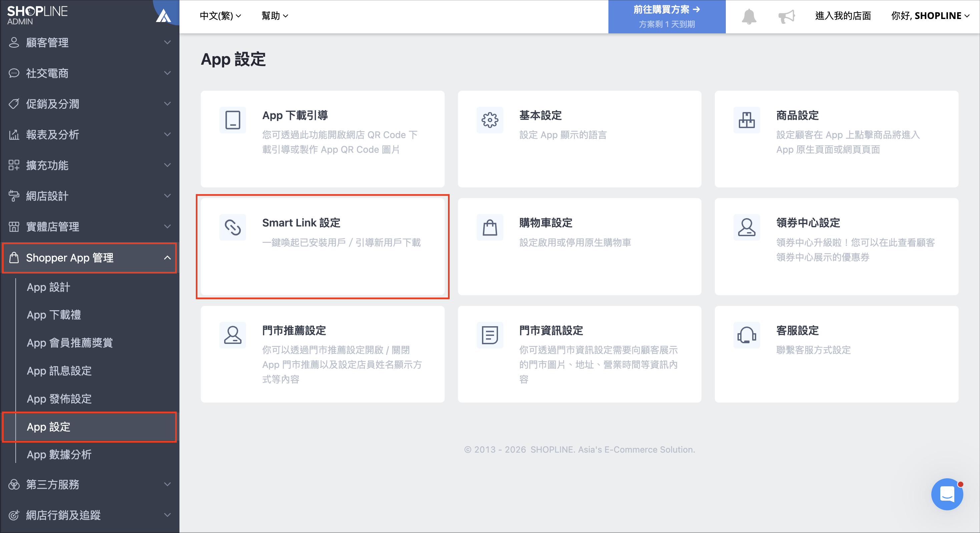Screen dimensions: 980x533
Task: Click the 促銷及分潤 tag icon
Action: tap(14, 103)
